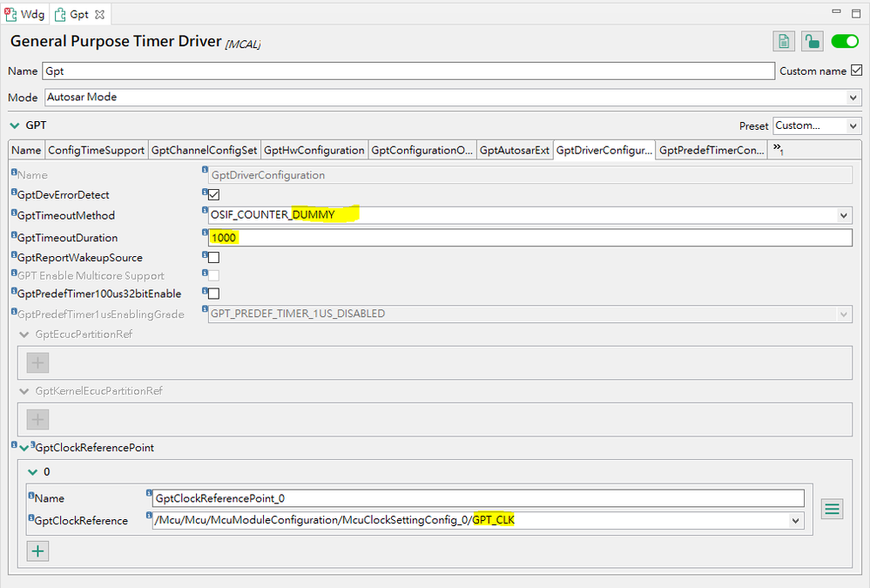Enable the GptPredefTimer100us32bitEnable checkbox
The height and width of the screenshot is (588, 870).
pos(213,294)
